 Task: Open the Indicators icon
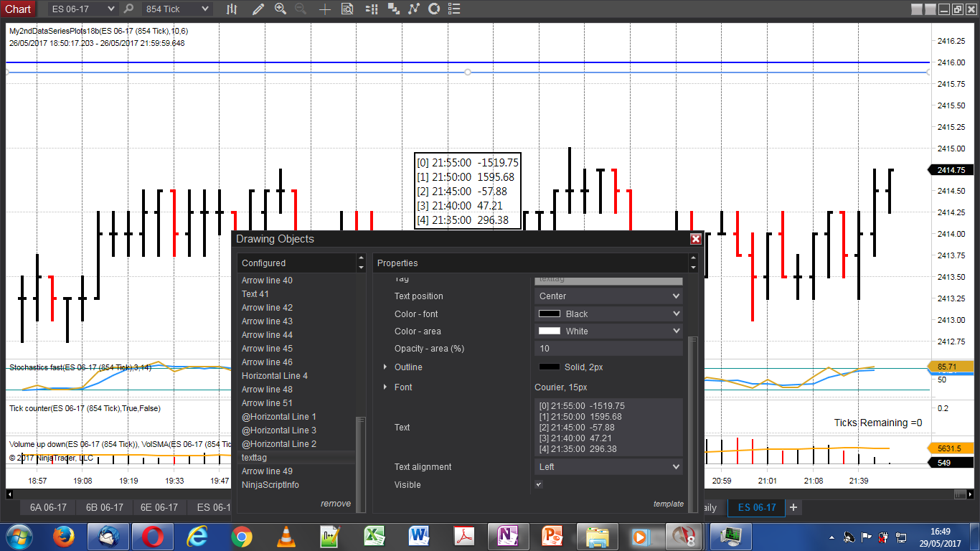point(413,9)
